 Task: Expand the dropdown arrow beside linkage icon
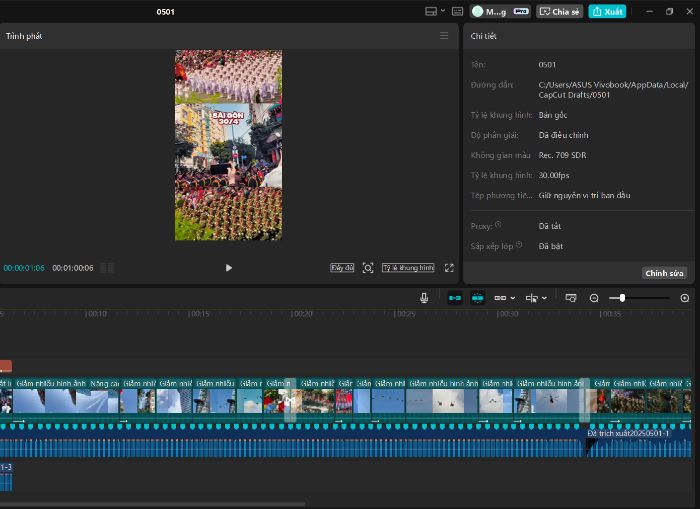(512, 298)
